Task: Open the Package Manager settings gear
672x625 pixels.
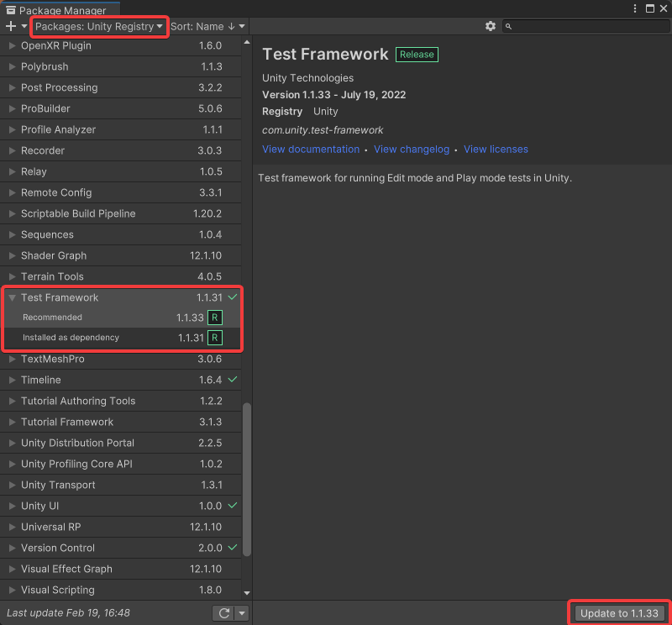Action: click(x=491, y=26)
